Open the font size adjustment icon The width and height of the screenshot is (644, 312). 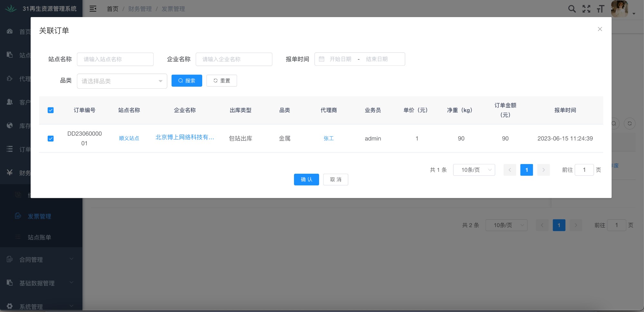click(600, 9)
